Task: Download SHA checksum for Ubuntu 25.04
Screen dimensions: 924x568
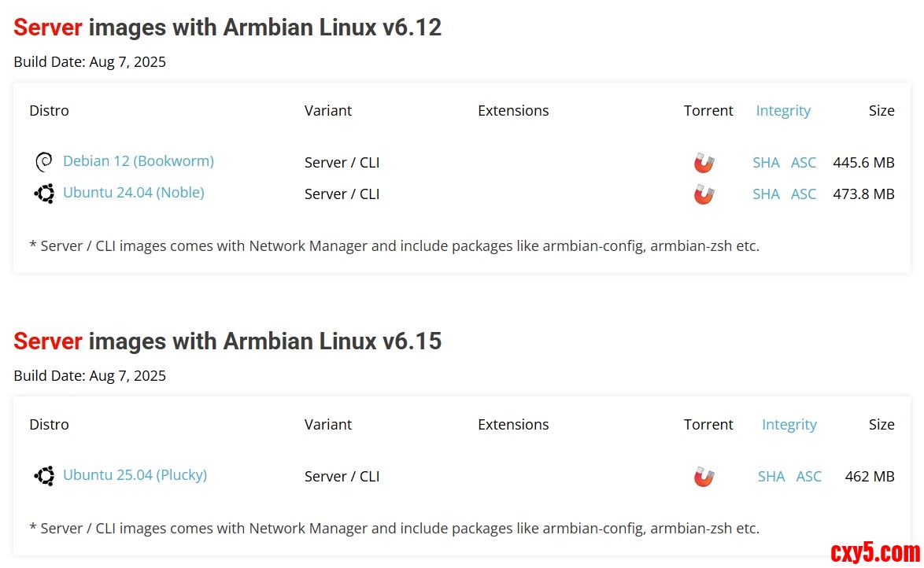Action: tap(771, 477)
